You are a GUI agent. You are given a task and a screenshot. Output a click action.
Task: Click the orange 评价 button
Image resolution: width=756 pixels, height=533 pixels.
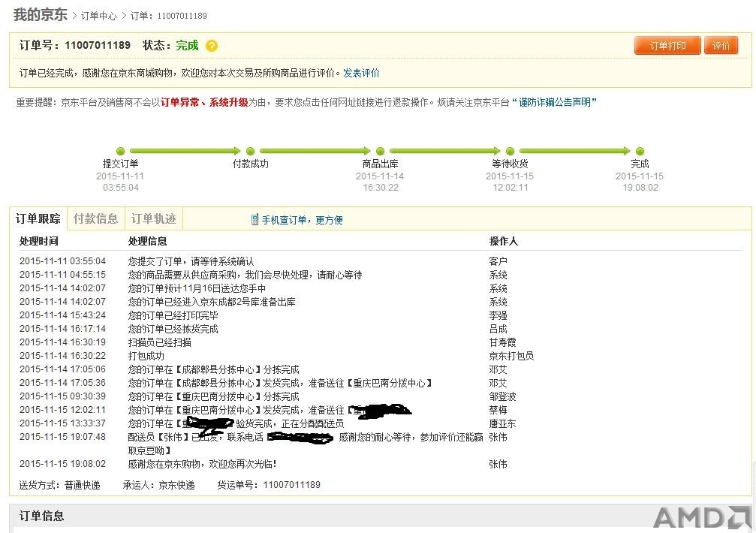[721, 46]
